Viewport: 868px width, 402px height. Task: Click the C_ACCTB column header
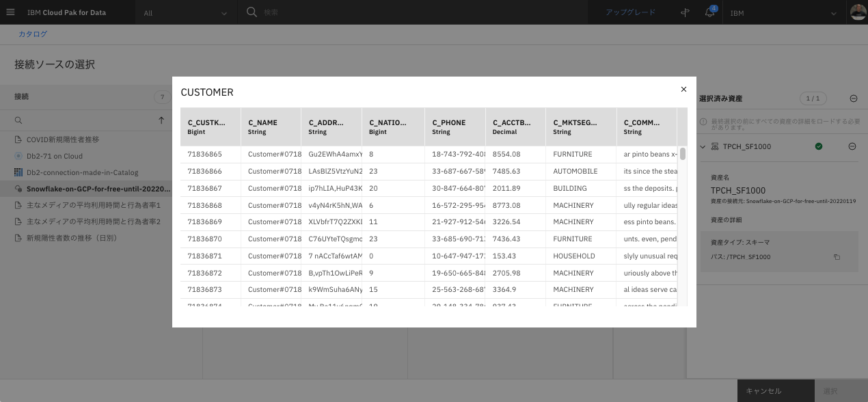click(516, 127)
